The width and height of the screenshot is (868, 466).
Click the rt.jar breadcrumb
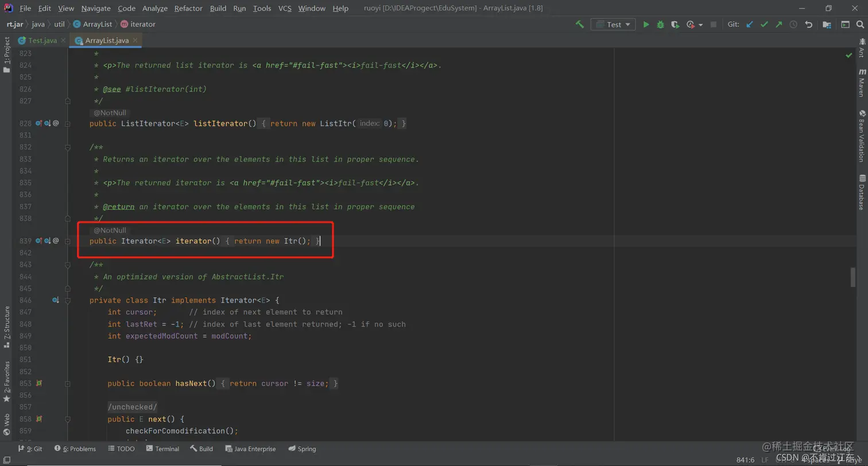click(x=16, y=24)
